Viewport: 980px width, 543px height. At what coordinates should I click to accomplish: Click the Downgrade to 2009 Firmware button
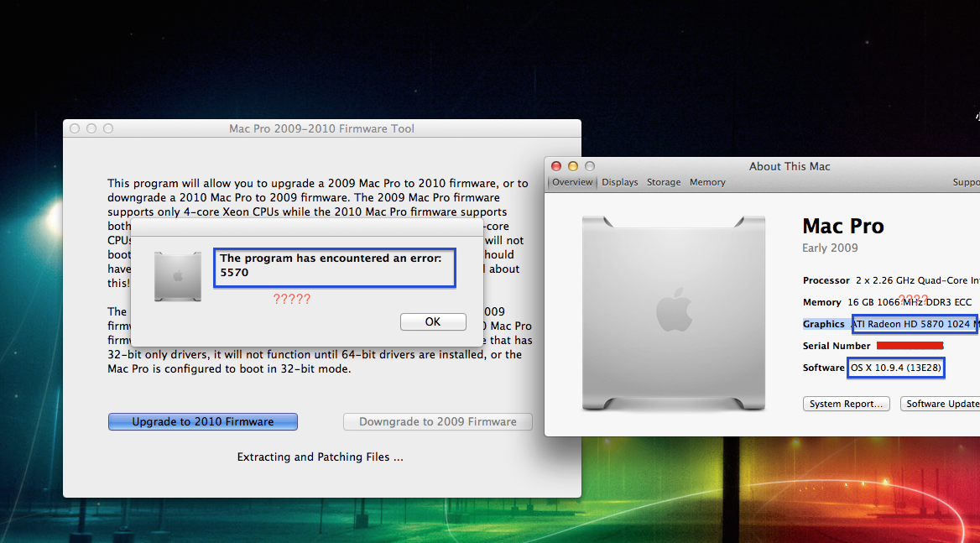pos(437,422)
